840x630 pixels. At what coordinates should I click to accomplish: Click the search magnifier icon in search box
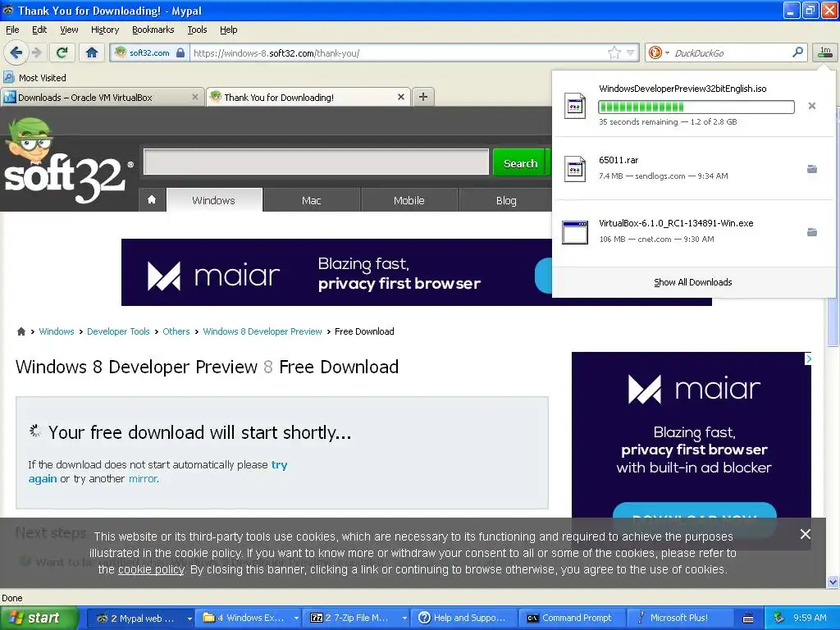click(797, 52)
